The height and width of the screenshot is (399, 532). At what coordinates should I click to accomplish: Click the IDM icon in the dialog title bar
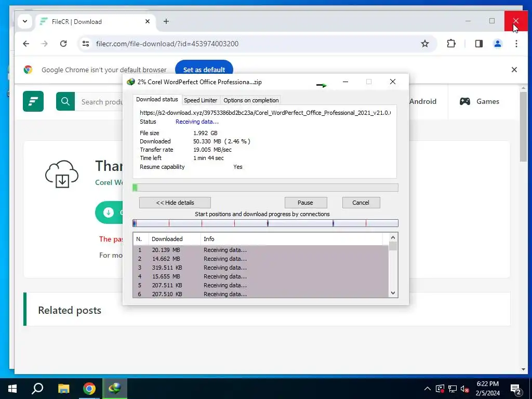(x=130, y=82)
